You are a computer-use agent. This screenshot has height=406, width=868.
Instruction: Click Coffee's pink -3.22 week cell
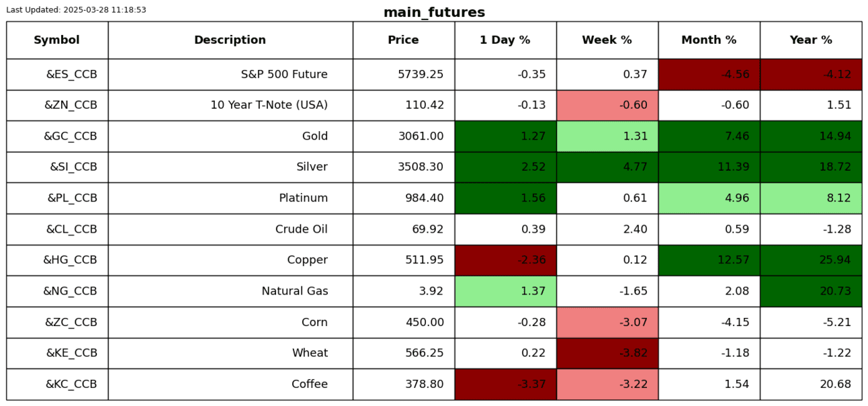pyautogui.click(x=607, y=384)
